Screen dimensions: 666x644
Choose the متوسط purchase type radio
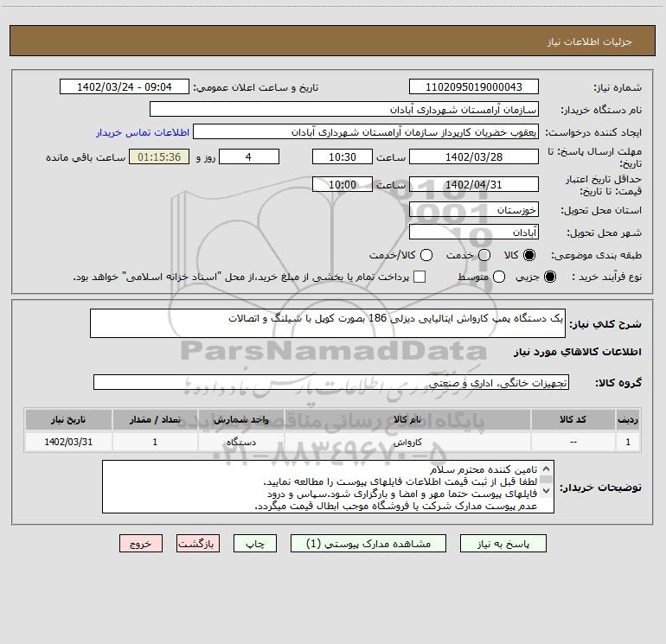pyautogui.click(x=499, y=277)
